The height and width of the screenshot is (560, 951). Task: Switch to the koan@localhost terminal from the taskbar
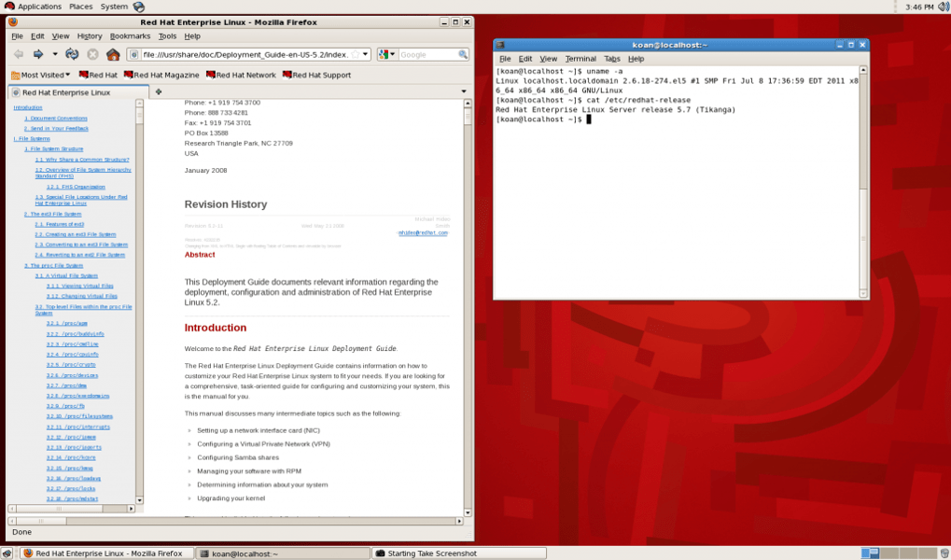coord(283,553)
